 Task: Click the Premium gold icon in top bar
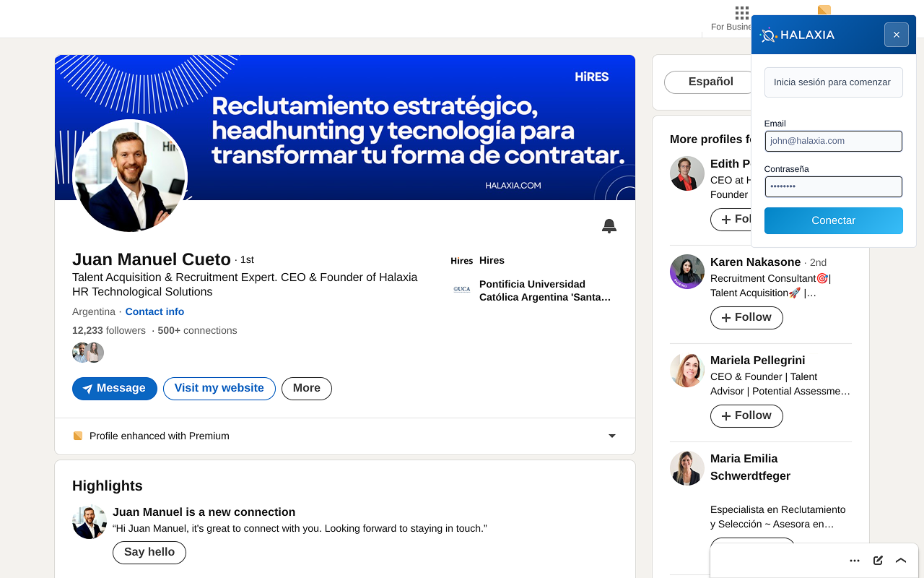tap(824, 9)
